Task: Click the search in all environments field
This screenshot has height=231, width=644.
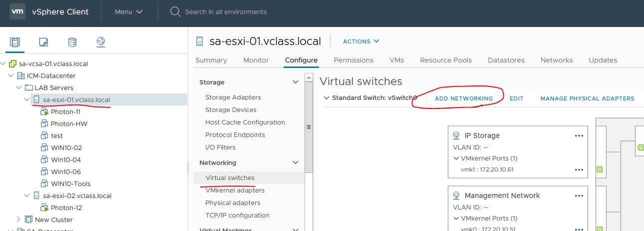Action: click(226, 11)
